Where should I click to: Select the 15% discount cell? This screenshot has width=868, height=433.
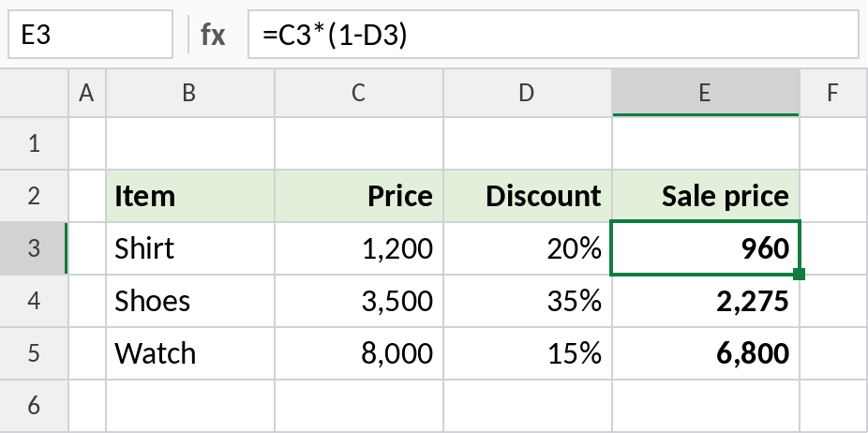(528, 353)
